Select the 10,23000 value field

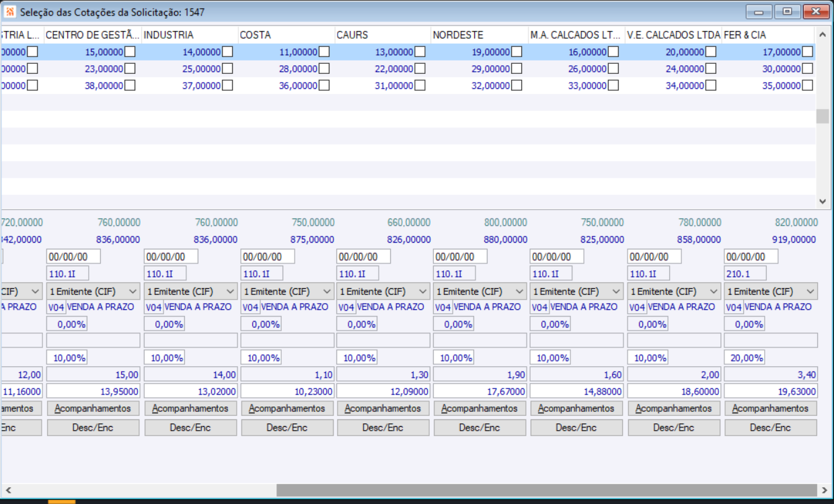point(287,391)
